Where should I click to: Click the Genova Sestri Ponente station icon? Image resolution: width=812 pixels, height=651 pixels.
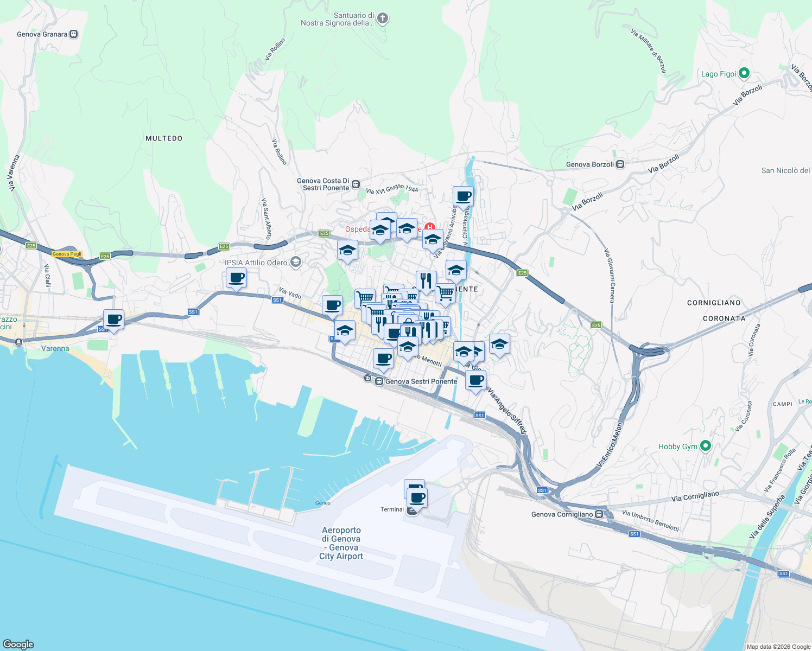pyautogui.click(x=379, y=381)
